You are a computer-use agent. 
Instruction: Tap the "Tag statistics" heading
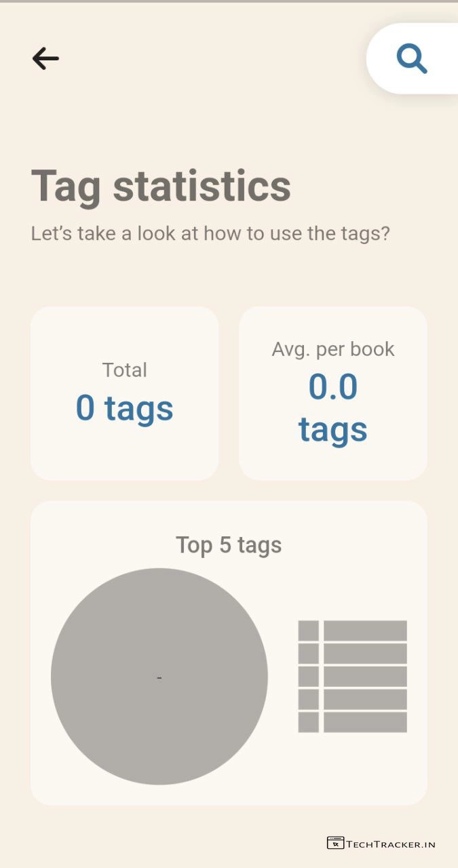[161, 186]
